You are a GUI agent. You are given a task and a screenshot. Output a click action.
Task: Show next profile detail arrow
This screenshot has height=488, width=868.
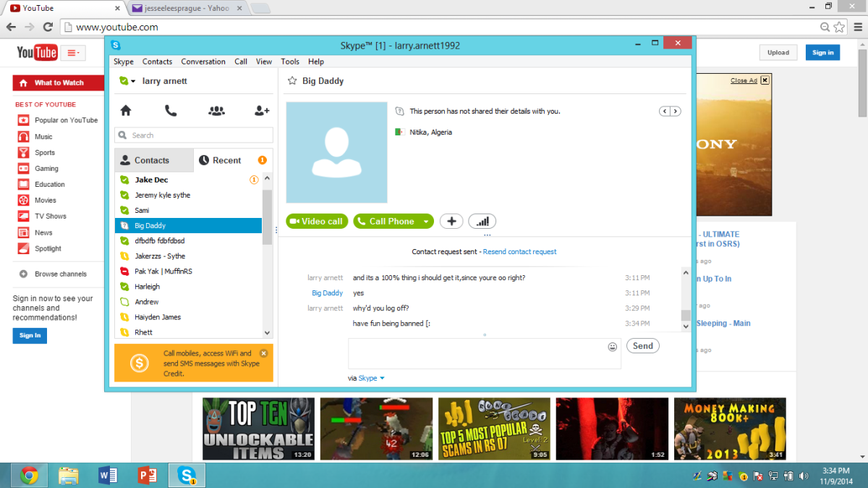pyautogui.click(x=676, y=112)
